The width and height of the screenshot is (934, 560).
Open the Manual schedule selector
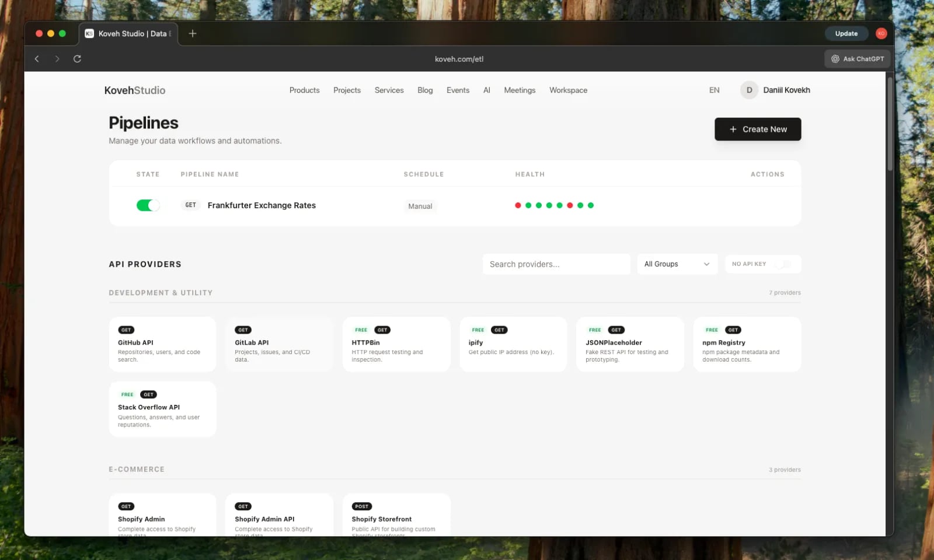420,206
